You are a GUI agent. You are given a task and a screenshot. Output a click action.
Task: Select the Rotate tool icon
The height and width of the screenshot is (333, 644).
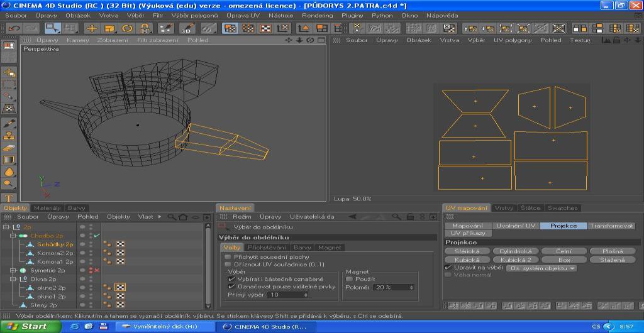pos(128,28)
